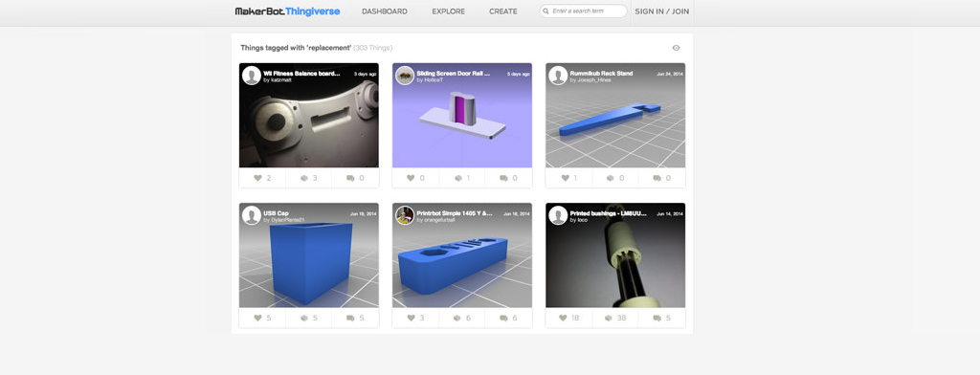Open comments on Sliding Screen Door Rail card
The image size is (980, 375).
click(x=503, y=178)
